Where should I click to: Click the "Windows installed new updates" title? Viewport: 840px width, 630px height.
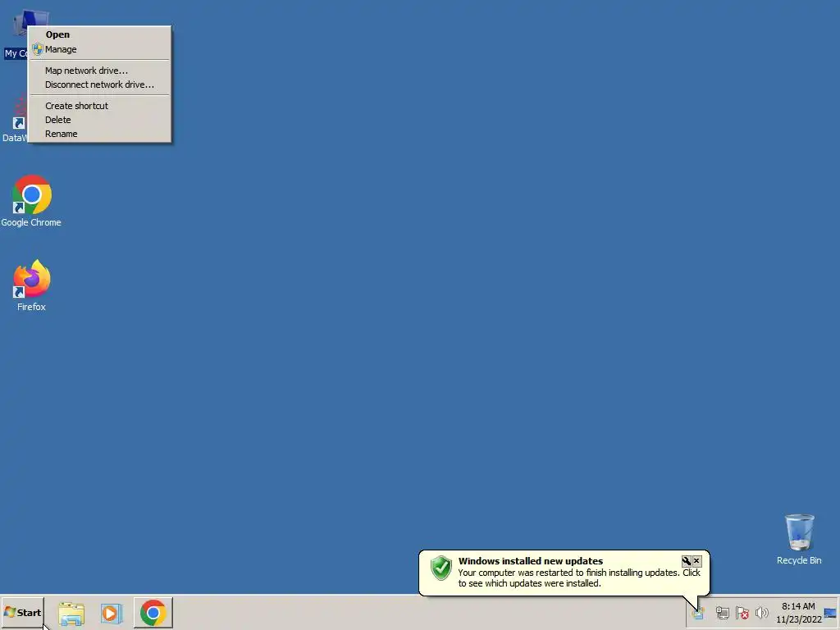tap(531, 561)
